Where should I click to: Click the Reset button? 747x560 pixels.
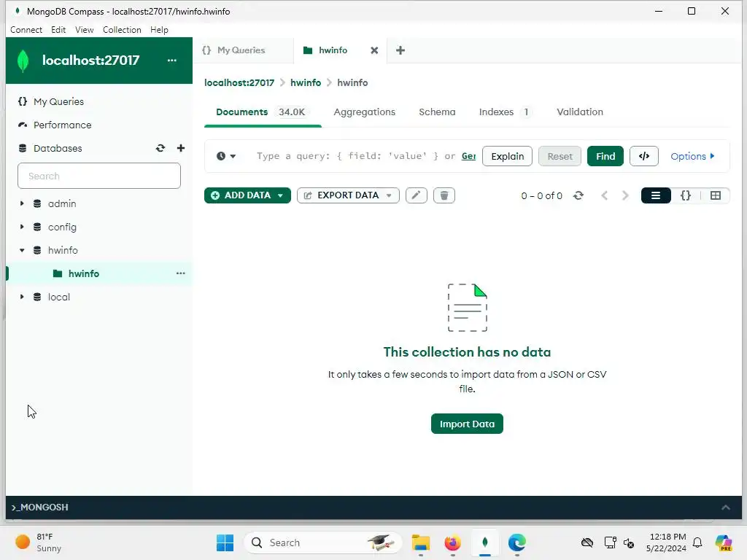(560, 156)
